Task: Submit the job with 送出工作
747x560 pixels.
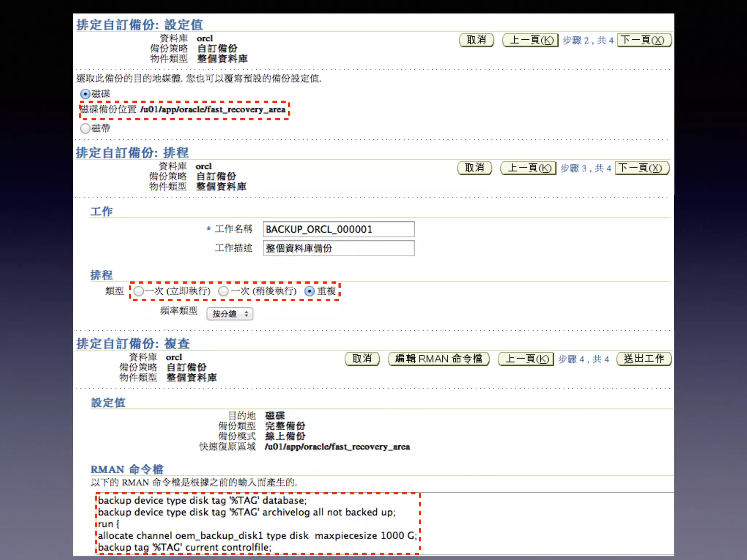Action: coord(644,359)
